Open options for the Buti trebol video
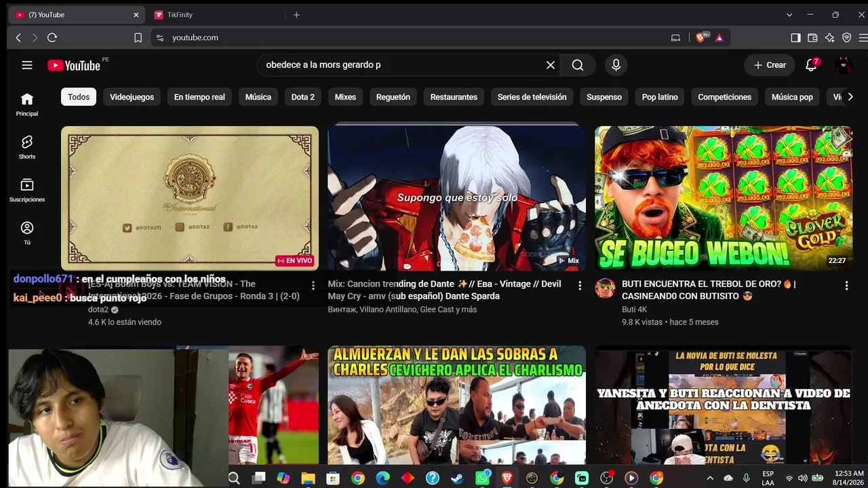 tap(846, 286)
